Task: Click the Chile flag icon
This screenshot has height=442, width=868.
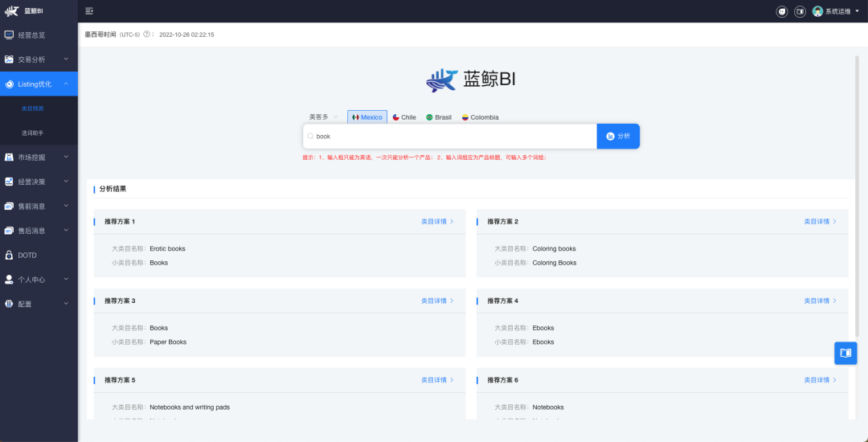Action: (395, 117)
